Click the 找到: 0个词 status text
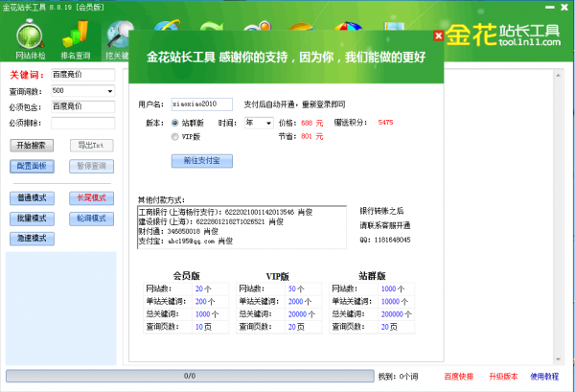The image size is (575, 392). coord(398,377)
